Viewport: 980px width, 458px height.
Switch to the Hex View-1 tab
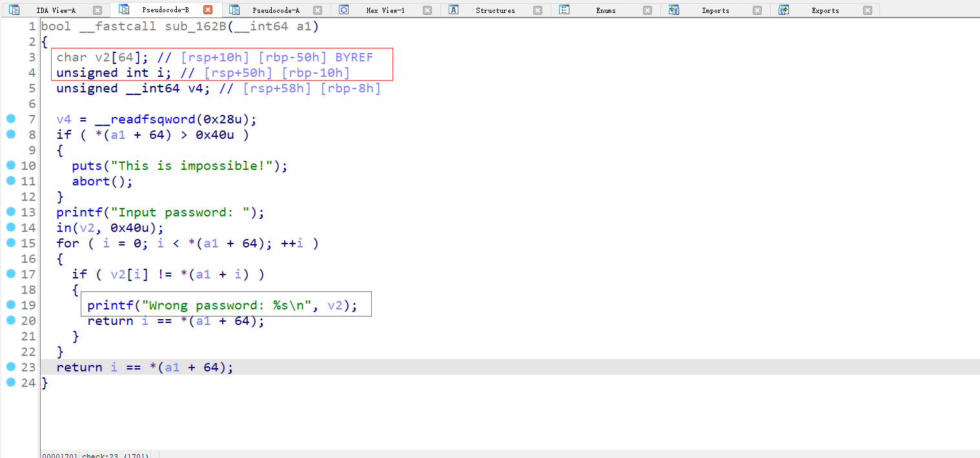(x=385, y=10)
